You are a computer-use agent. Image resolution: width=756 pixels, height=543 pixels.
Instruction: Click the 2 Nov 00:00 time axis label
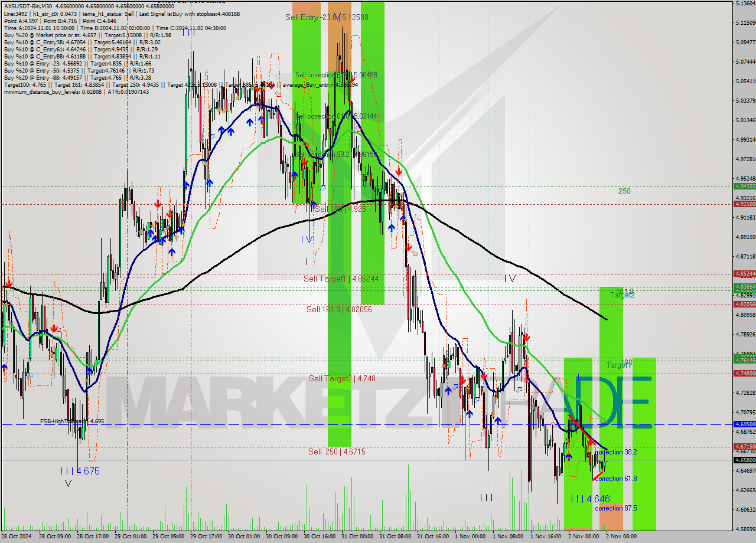click(x=583, y=537)
